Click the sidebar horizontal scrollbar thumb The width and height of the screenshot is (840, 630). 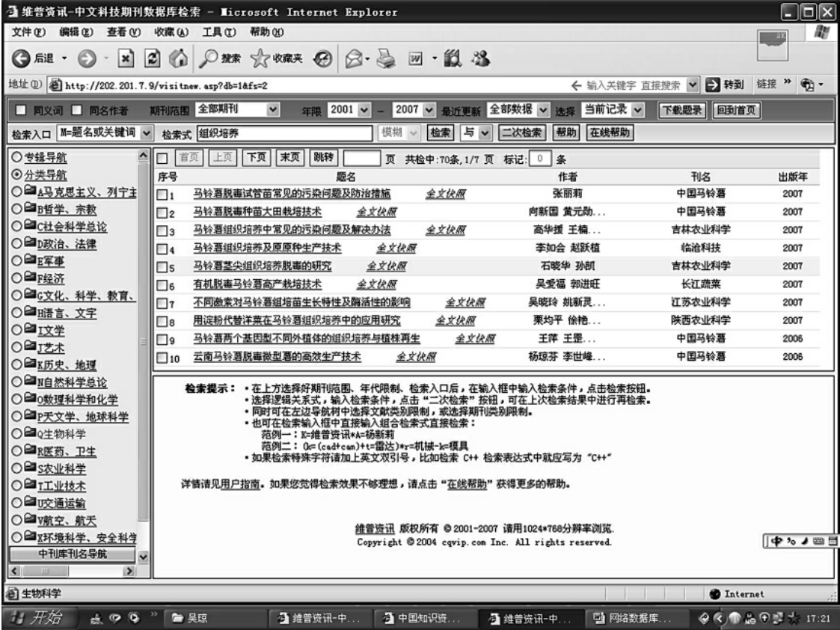click(x=46, y=571)
